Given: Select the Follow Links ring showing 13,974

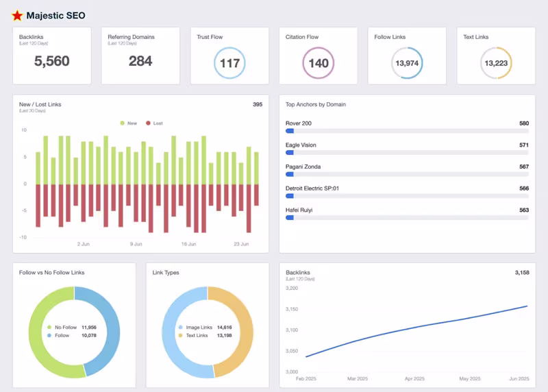Looking at the screenshot, I should pos(407,63).
